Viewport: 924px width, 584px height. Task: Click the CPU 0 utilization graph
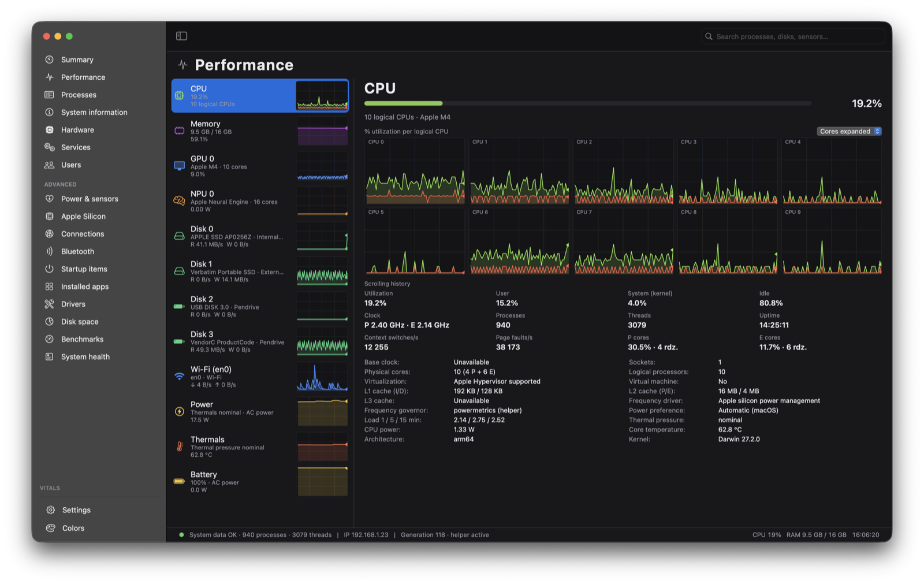pos(415,171)
